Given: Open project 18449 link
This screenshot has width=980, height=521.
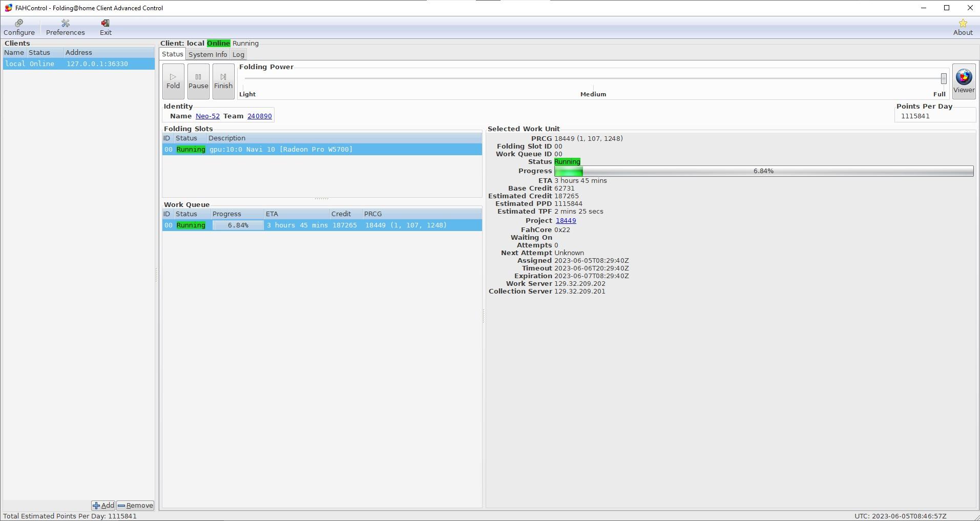Looking at the screenshot, I should coord(566,221).
